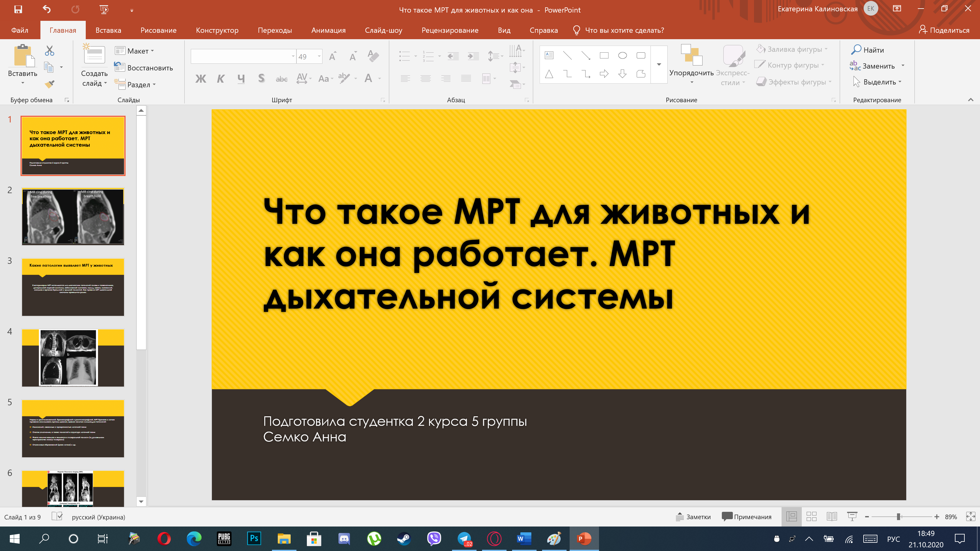Start slideshow from beginning via quick access icon
Image resolution: width=980 pixels, height=551 pixels.
[104, 9]
